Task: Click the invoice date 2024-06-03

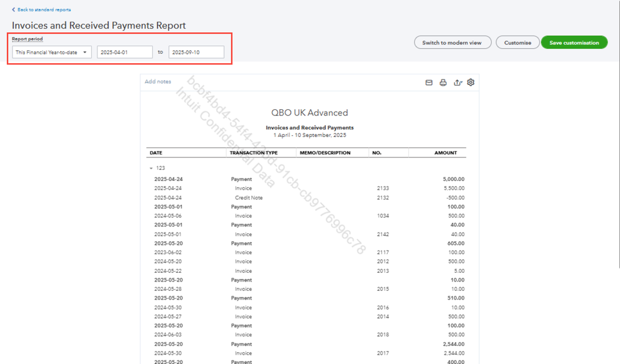Action: click(168, 335)
